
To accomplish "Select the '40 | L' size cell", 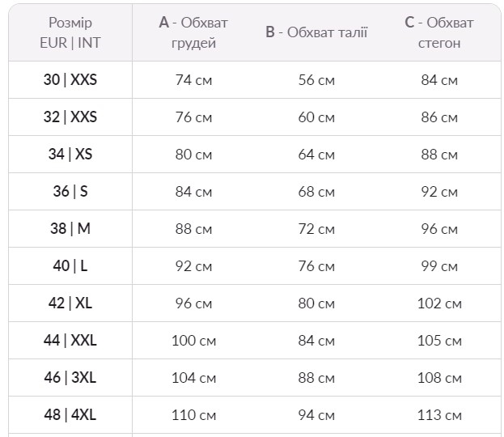I will coord(70,266).
